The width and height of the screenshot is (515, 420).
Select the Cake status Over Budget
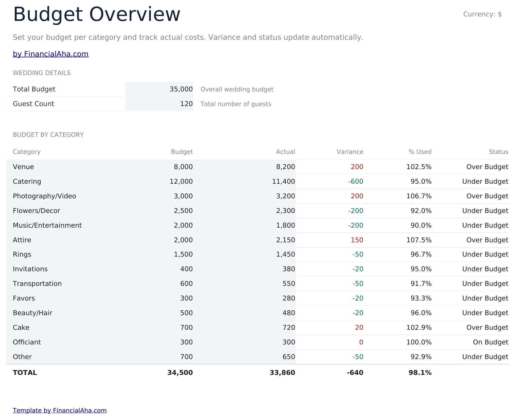(x=487, y=328)
